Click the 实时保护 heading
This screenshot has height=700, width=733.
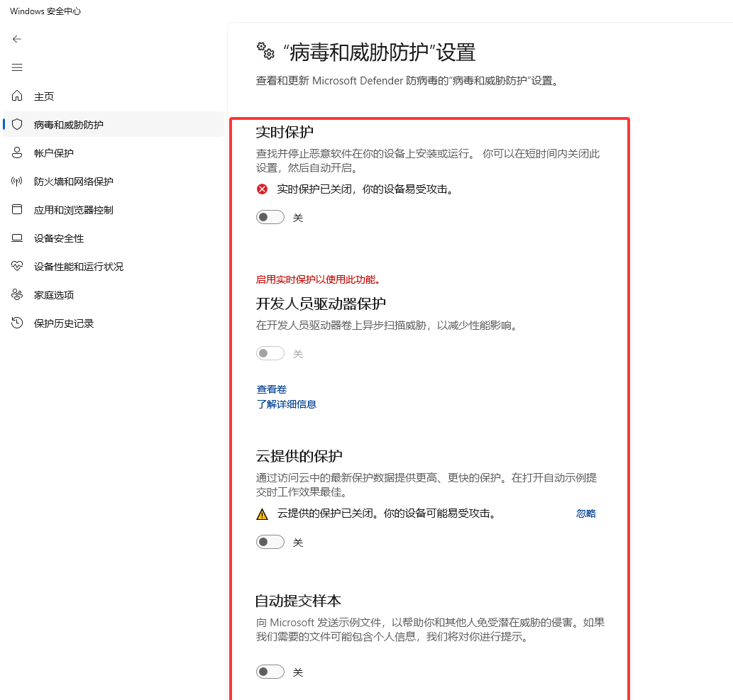click(285, 132)
